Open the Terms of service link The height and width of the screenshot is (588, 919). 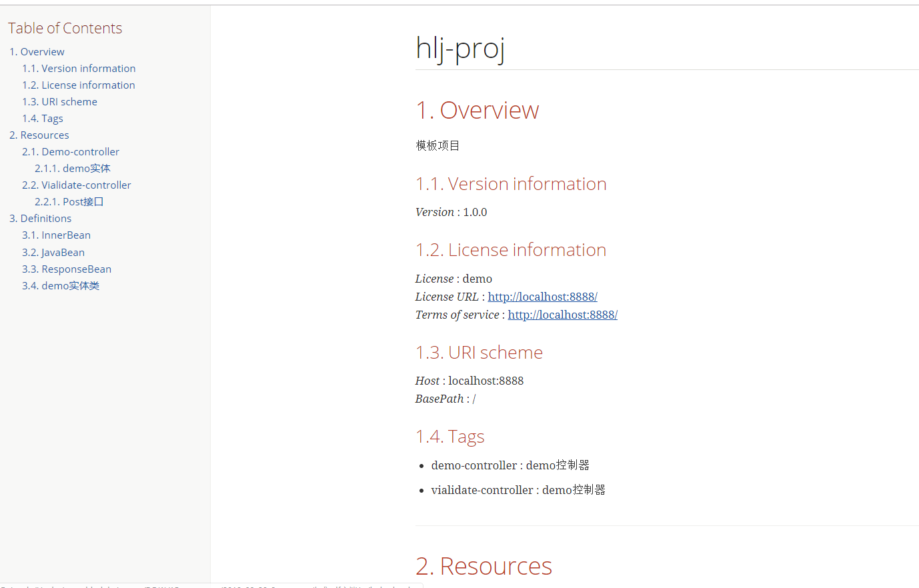[562, 315]
